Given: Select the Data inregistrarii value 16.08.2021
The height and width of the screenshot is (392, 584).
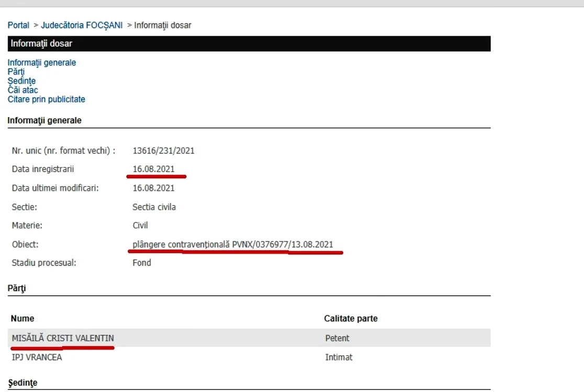Looking at the screenshot, I should [x=153, y=169].
